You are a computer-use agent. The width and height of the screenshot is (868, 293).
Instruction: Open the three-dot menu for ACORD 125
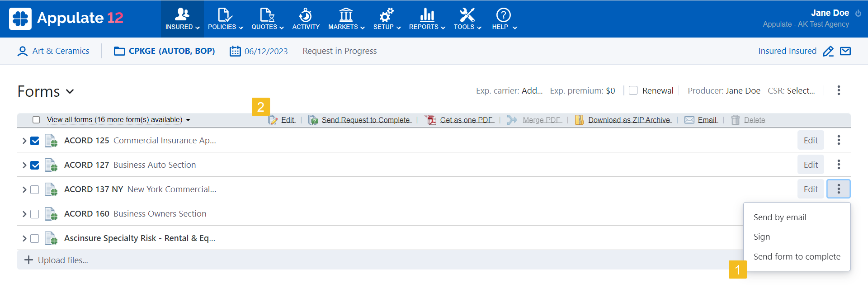tap(839, 140)
